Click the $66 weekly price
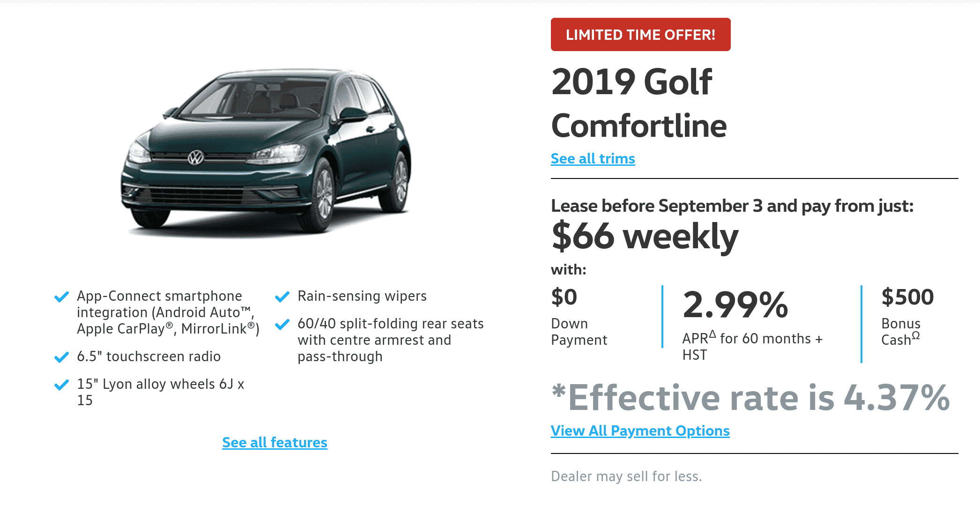 coord(645,237)
